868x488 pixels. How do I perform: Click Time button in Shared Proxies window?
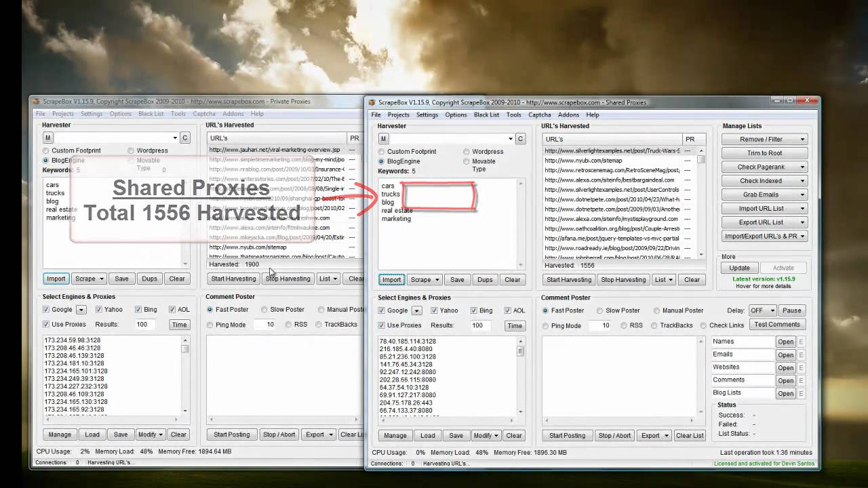click(515, 325)
